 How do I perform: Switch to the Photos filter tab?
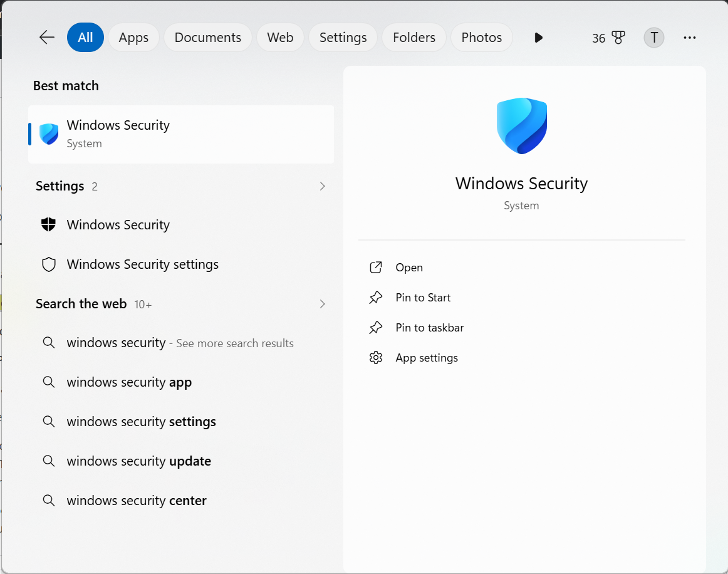pos(482,37)
